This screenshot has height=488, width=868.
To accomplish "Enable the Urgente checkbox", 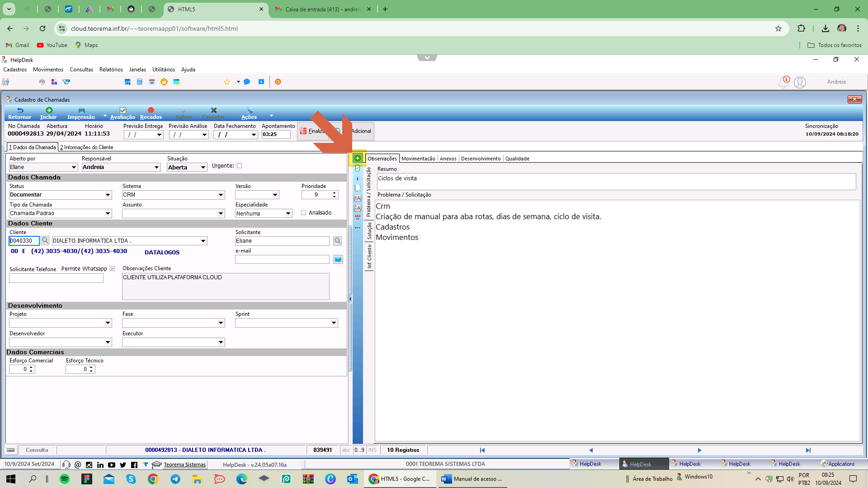I will (240, 166).
